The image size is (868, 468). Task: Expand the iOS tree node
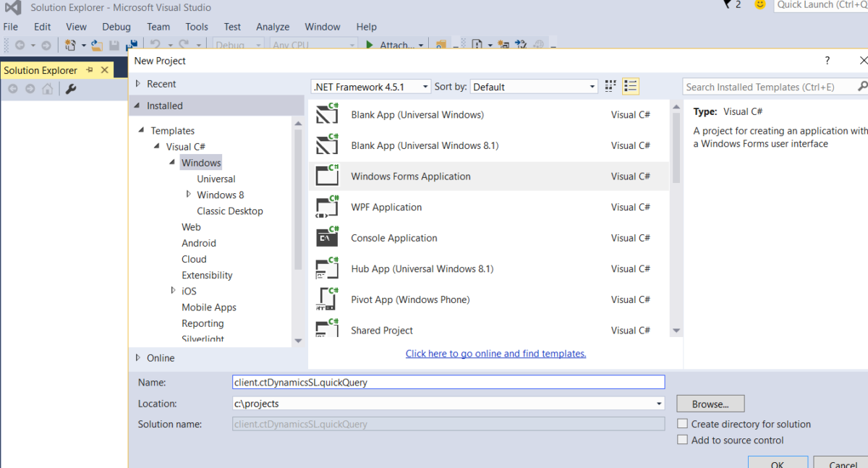tap(174, 290)
